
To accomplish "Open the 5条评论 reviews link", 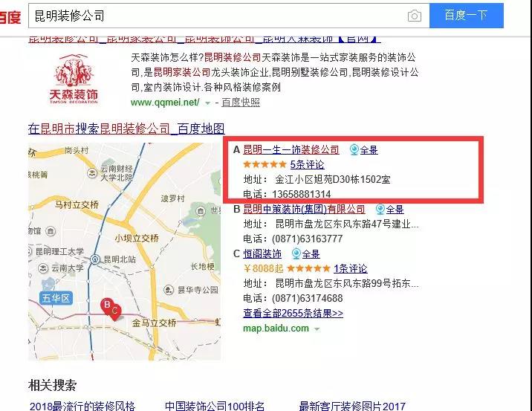I will coord(307,164).
